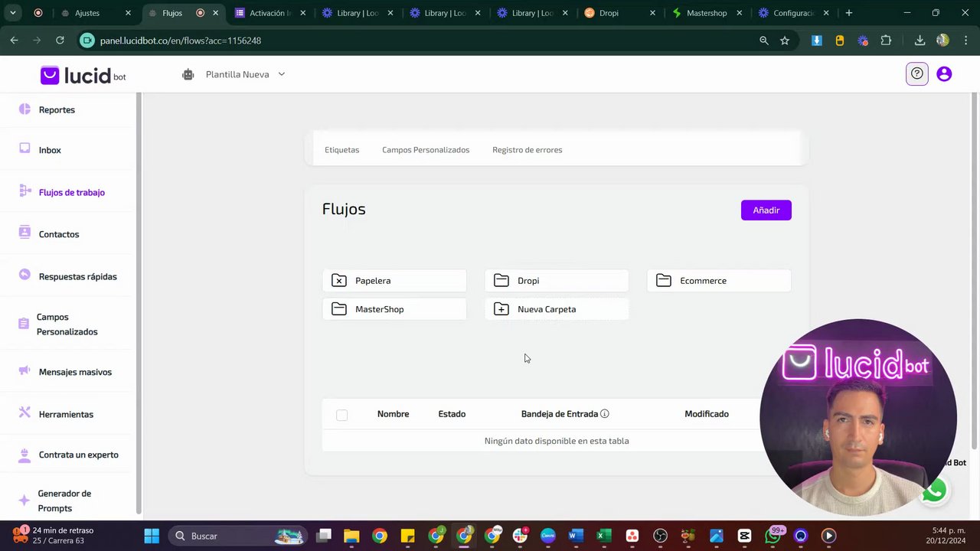Switch to Activación browser tab

(x=271, y=13)
